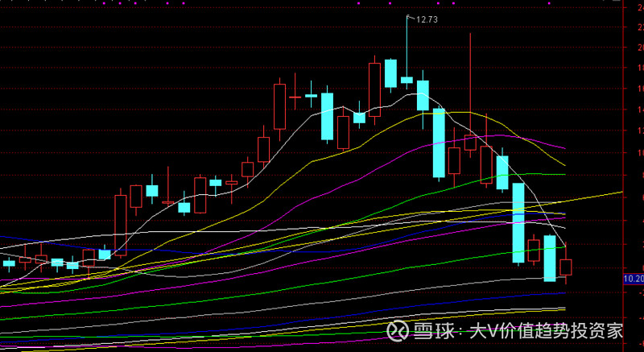Select the leftmost cyan candlestick on the chart

click(x=9, y=263)
